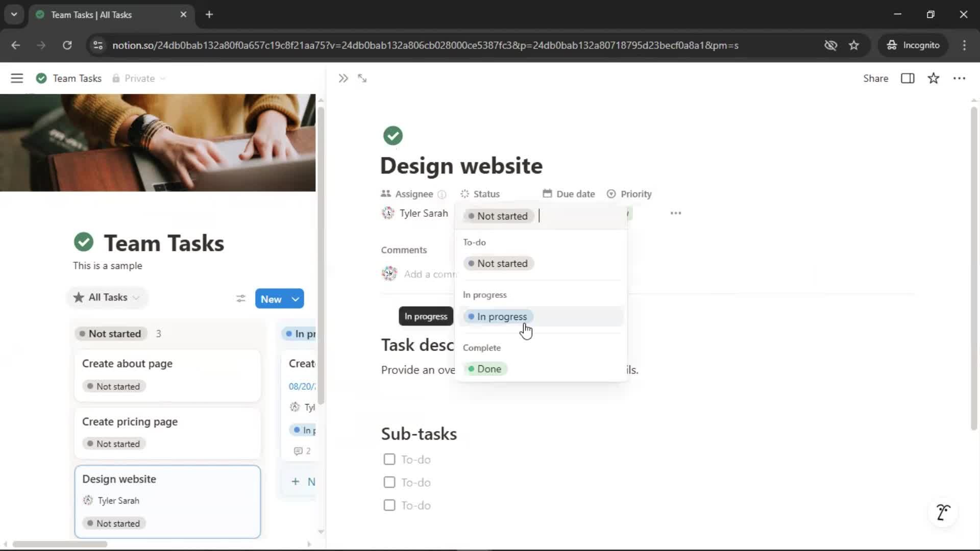980x551 pixels.
Task: Click the bottom horizontal scrollbar
Action: coord(60,544)
